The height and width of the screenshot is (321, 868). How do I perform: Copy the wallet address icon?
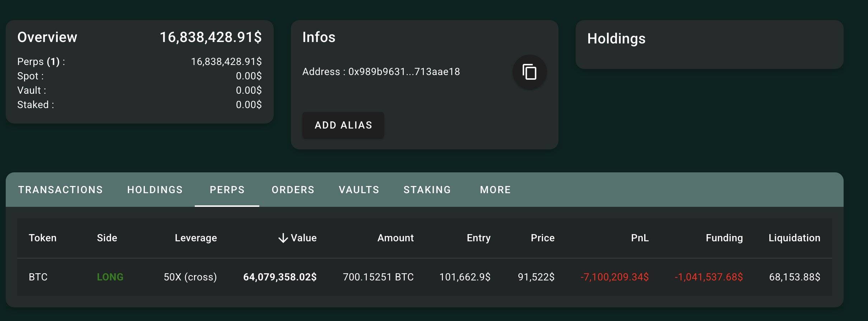[529, 72]
